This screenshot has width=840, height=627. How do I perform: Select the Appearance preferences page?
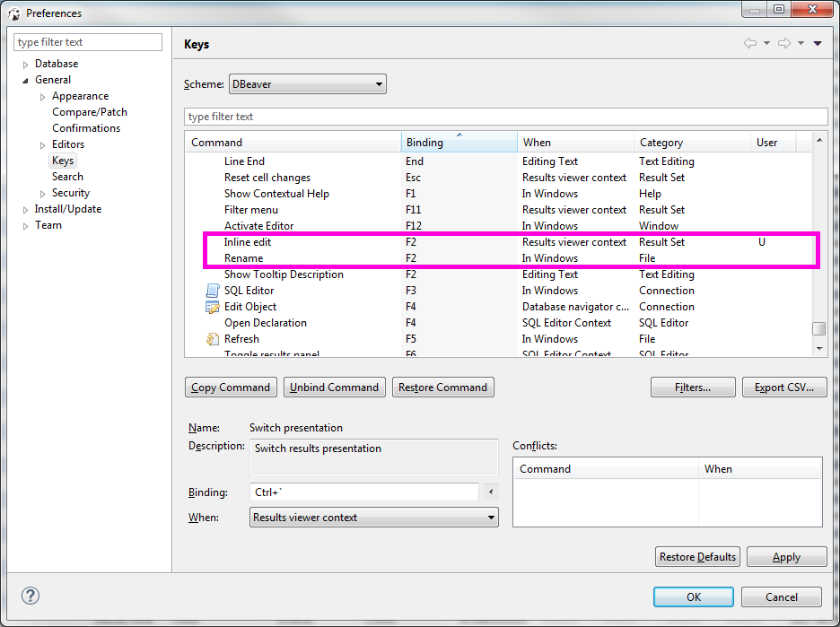pyautogui.click(x=80, y=95)
